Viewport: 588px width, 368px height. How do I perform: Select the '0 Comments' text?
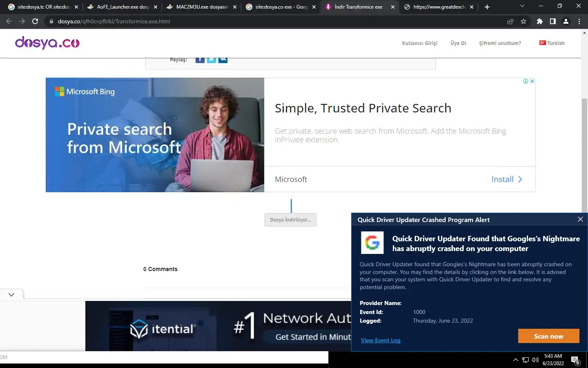[160, 269]
